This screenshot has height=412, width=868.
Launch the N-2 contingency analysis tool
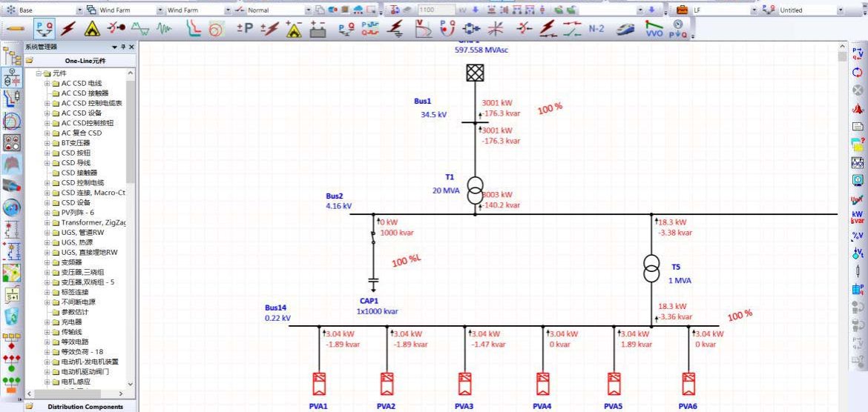point(596,29)
